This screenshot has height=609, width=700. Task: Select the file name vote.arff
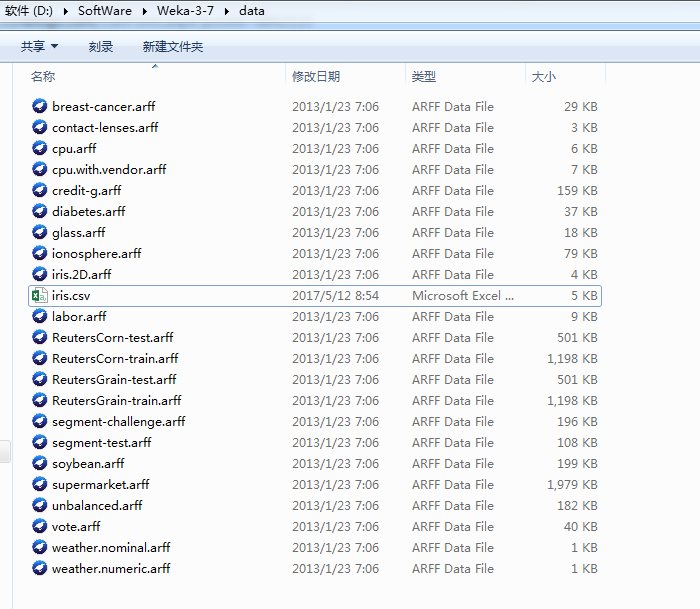76,526
